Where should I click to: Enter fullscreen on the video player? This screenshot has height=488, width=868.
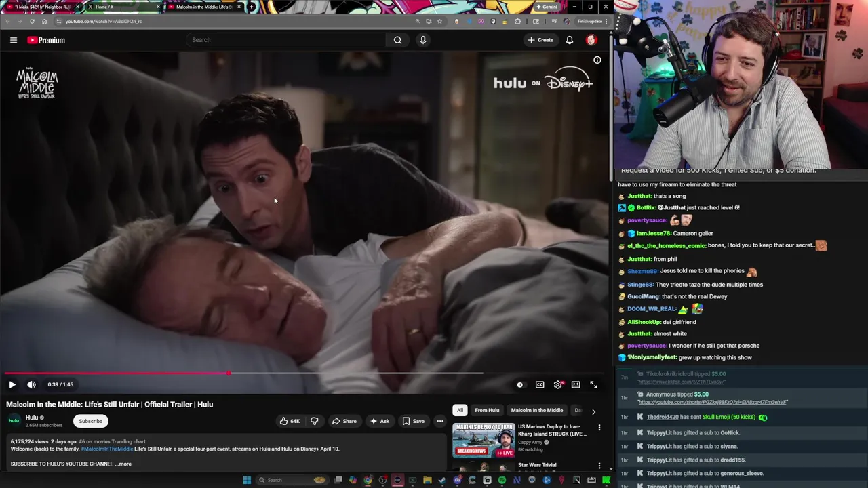(594, 384)
